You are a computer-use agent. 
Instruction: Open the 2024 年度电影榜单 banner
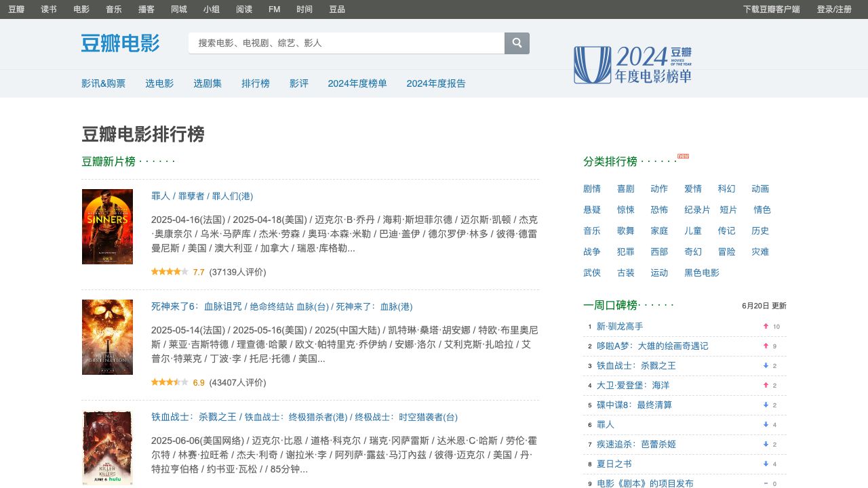[x=632, y=65]
